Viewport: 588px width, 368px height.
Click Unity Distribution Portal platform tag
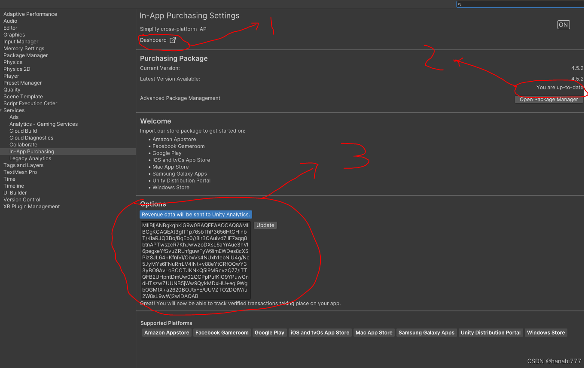click(491, 333)
